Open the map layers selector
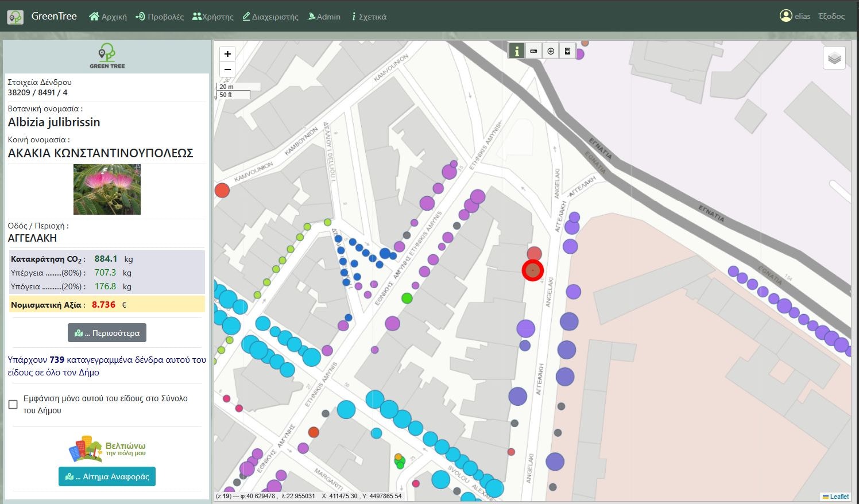The width and height of the screenshot is (859, 504). [834, 57]
